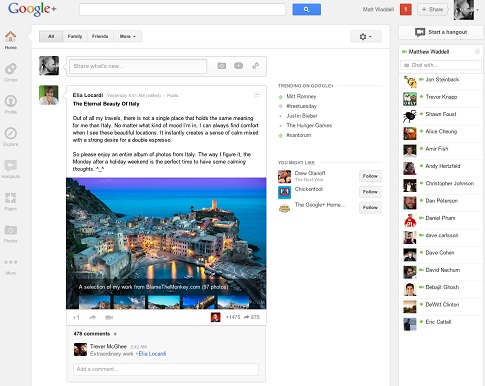Click Start a hangout button

441,32
